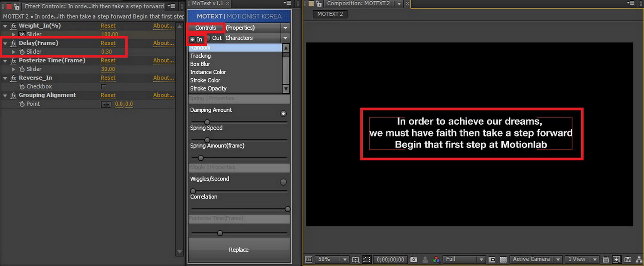Image resolution: width=644 pixels, height=266 pixels.
Task: Toggle the Region of Interest icon
Action: coord(492,260)
